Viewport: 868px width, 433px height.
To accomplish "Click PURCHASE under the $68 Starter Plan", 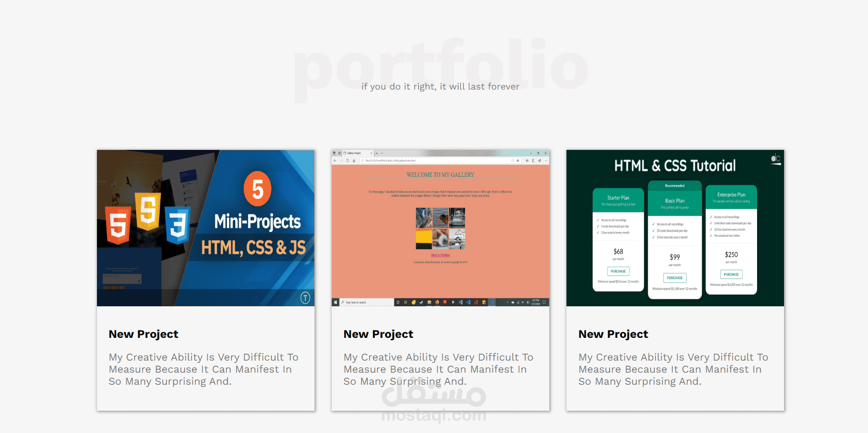I will tap(618, 271).
